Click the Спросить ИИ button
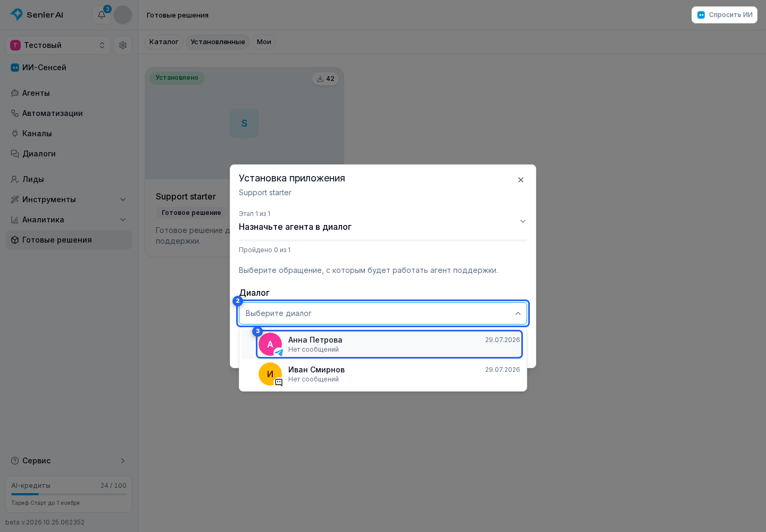The height and width of the screenshot is (532, 766). [x=725, y=15]
